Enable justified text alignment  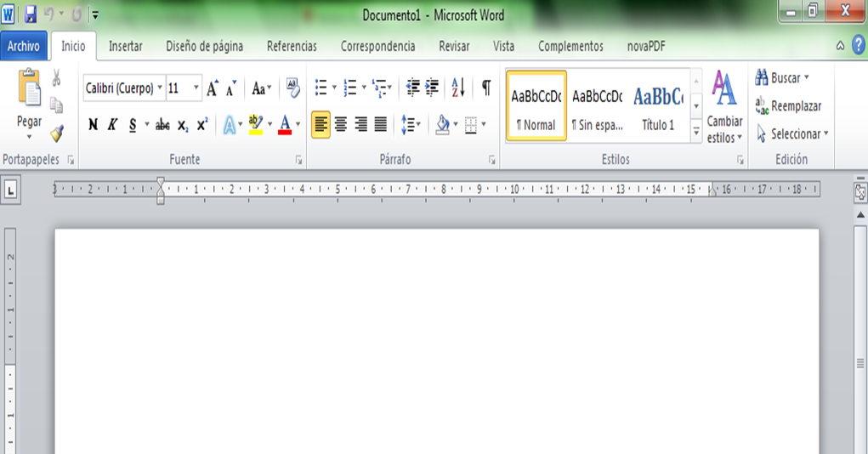click(x=381, y=126)
